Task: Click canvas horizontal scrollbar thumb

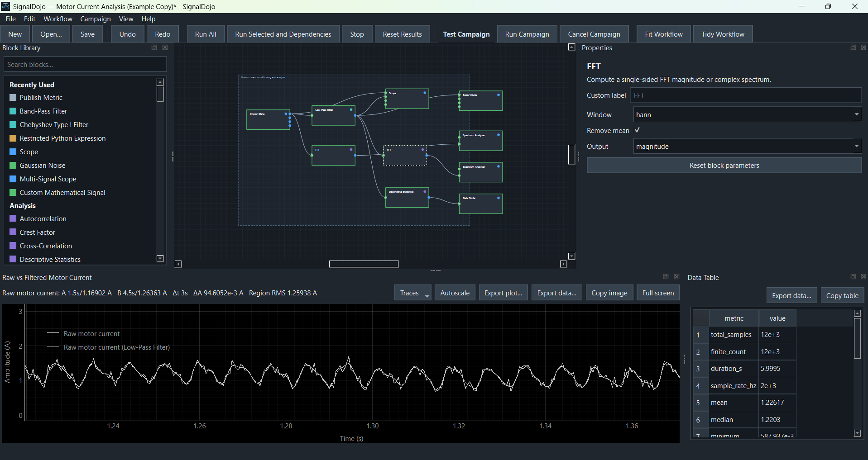Action: click(364, 264)
